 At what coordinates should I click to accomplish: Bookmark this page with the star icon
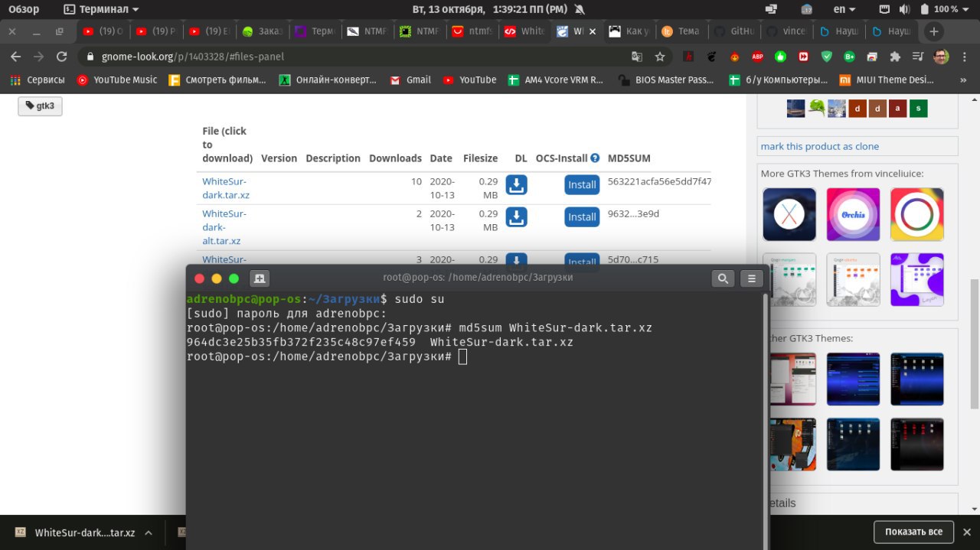point(660,57)
